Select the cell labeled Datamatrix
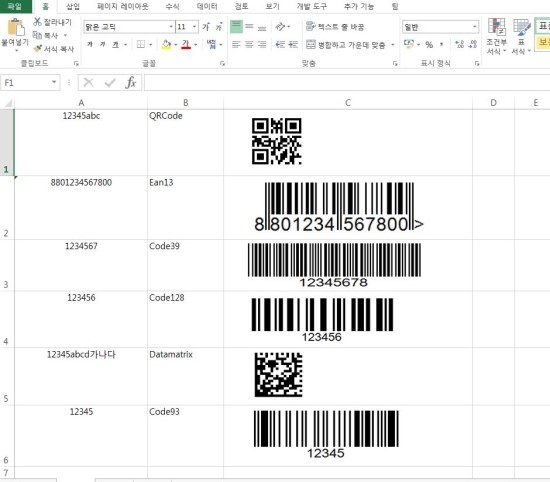The width and height of the screenshot is (550, 482). pyautogui.click(x=185, y=376)
